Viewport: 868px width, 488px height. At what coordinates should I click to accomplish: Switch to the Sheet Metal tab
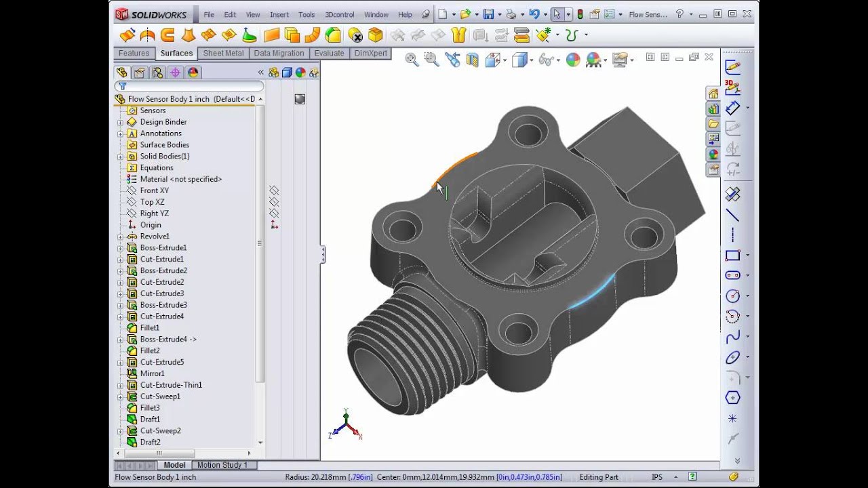[x=223, y=53]
